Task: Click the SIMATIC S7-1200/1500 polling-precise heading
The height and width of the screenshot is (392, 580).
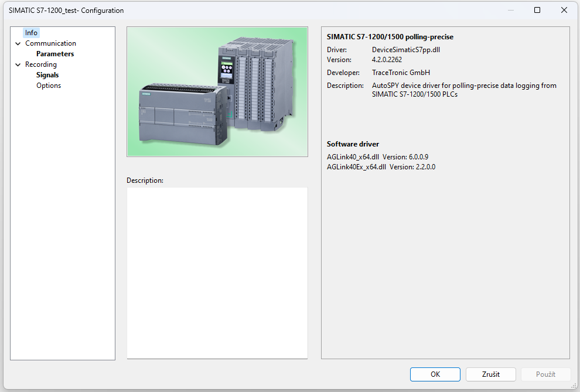Action: (390, 37)
